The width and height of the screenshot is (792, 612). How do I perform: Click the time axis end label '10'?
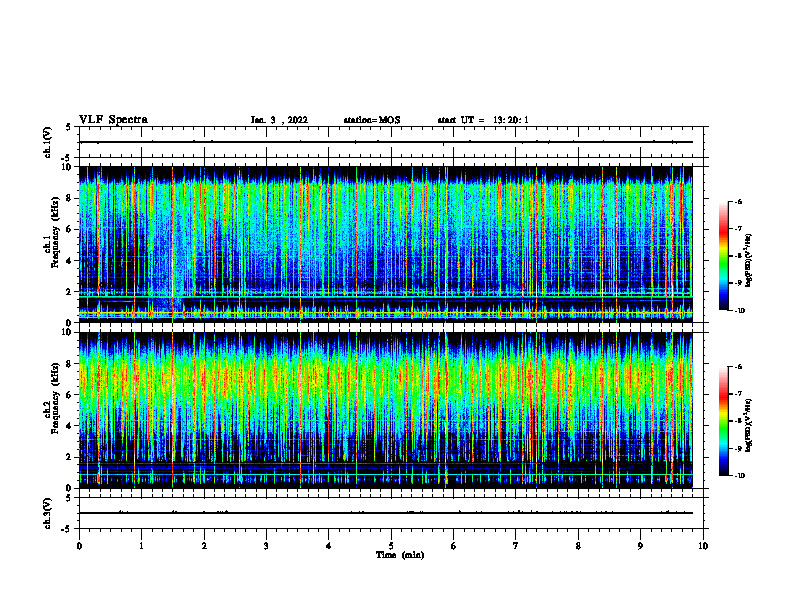coord(703,546)
